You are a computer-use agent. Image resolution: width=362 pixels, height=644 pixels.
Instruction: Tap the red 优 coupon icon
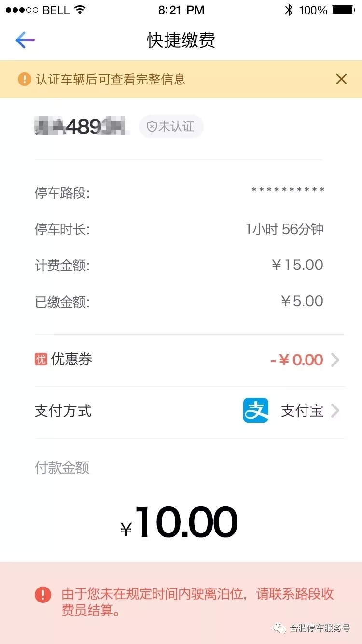[x=41, y=359]
